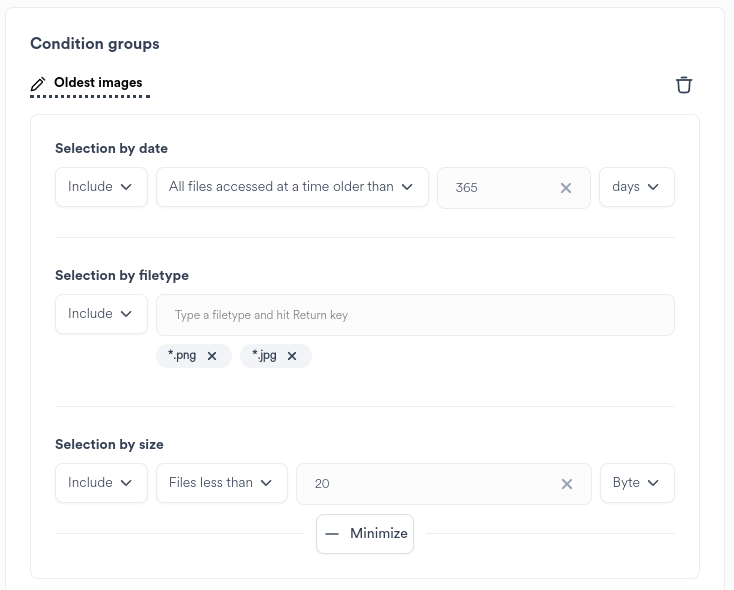Click the Oldest images group name
The image size is (734, 590).
pos(98,83)
